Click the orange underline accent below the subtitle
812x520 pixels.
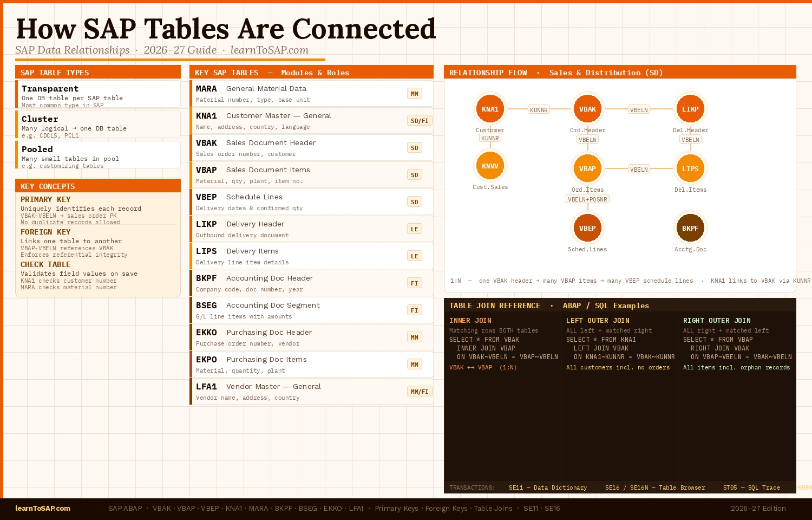tap(171, 61)
